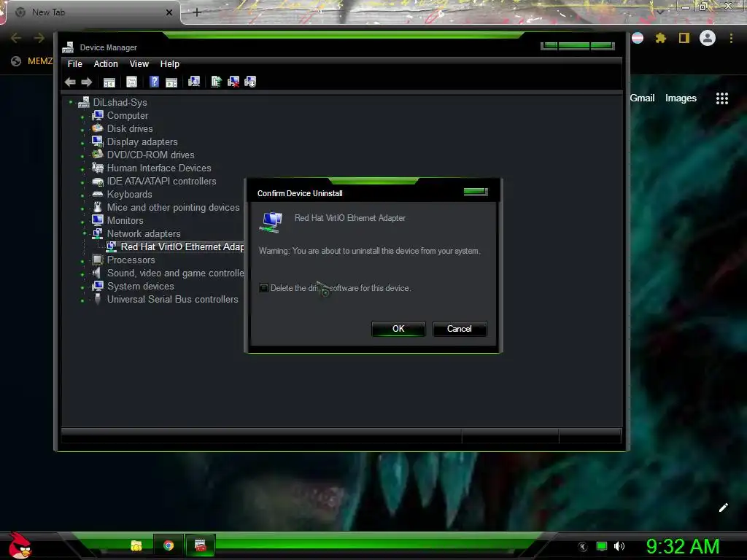This screenshot has width=747, height=560.
Task: Select Sound, video and game controllers item
Action: 175,273
